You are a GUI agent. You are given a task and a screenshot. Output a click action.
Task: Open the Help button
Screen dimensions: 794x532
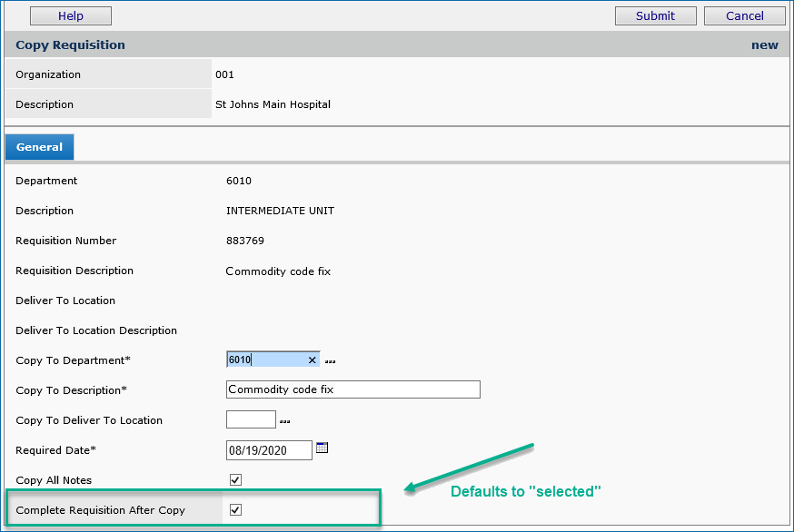(71, 15)
